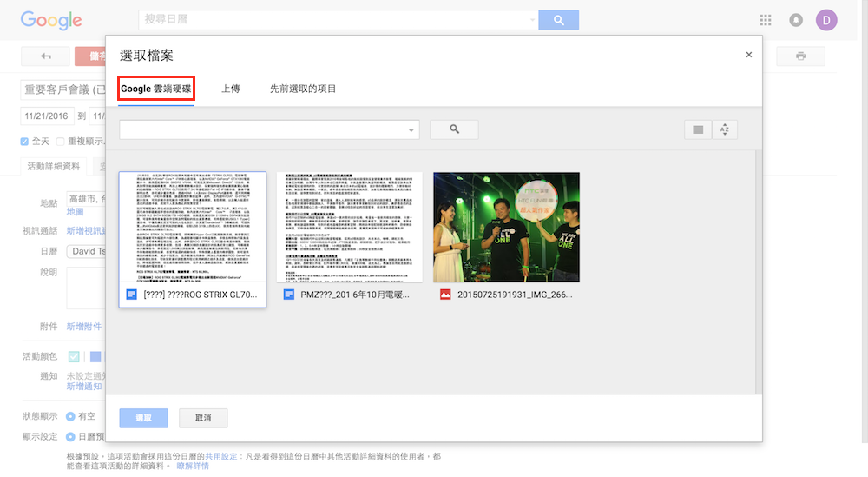Open the Google apps grid icon
The height and width of the screenshot is (477, 868).
[766, 21]
